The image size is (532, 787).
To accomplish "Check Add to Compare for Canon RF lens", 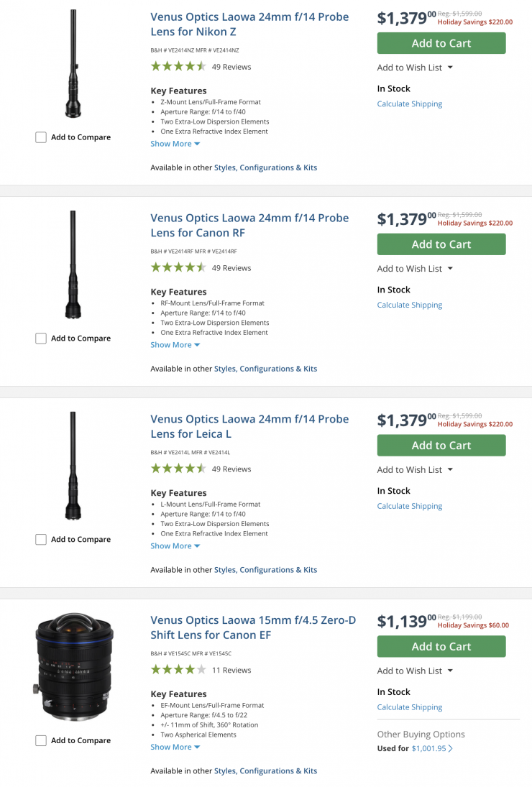I will [41, 339].
